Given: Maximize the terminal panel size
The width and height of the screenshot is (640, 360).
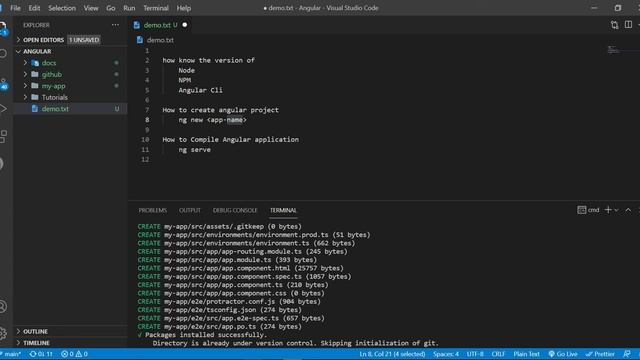Looking at the screenshot, I should 628,210.
